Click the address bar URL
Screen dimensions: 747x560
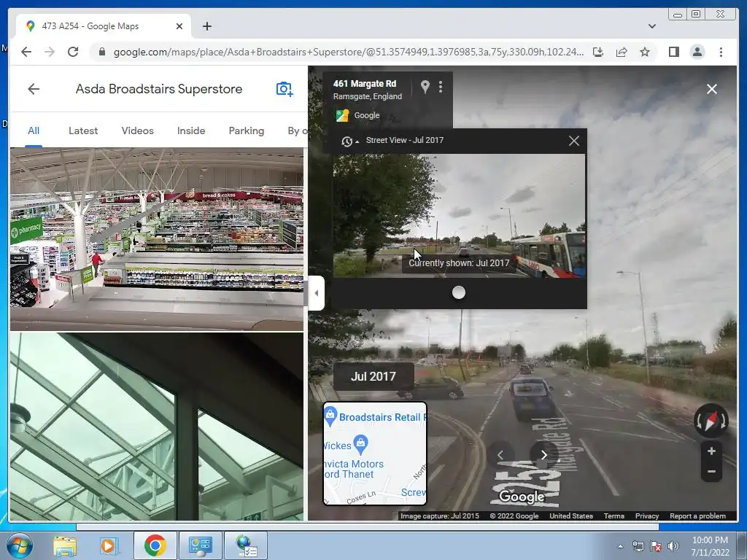tap(348, 52)
